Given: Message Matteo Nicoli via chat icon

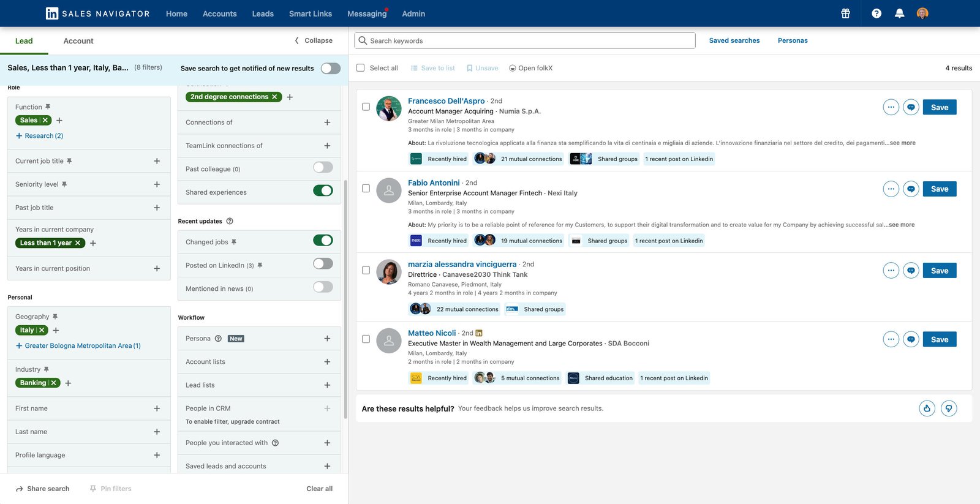Looking at the screenshot, I should tap(911, 339).
